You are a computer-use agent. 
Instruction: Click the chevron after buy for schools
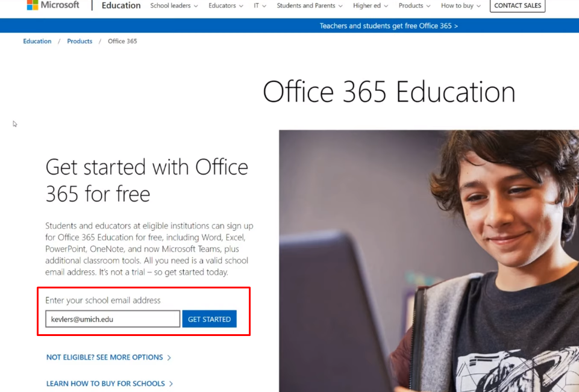point(171,384)
